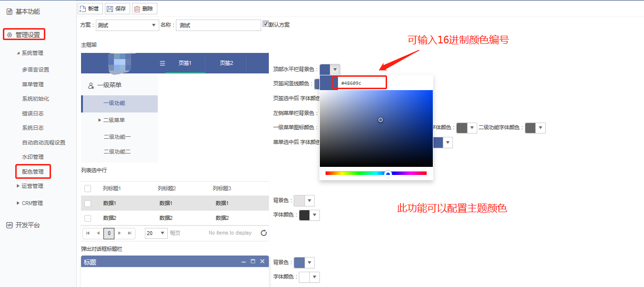
Task: Click the 管理设置 gear icon in sidebar
Action: point(9,34)
